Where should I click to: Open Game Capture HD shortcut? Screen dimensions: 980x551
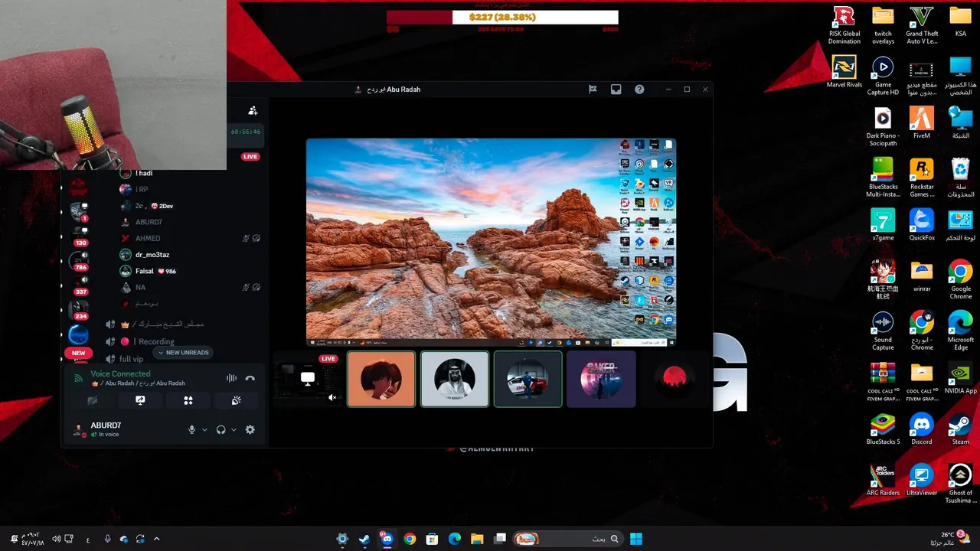click(883, 76)
